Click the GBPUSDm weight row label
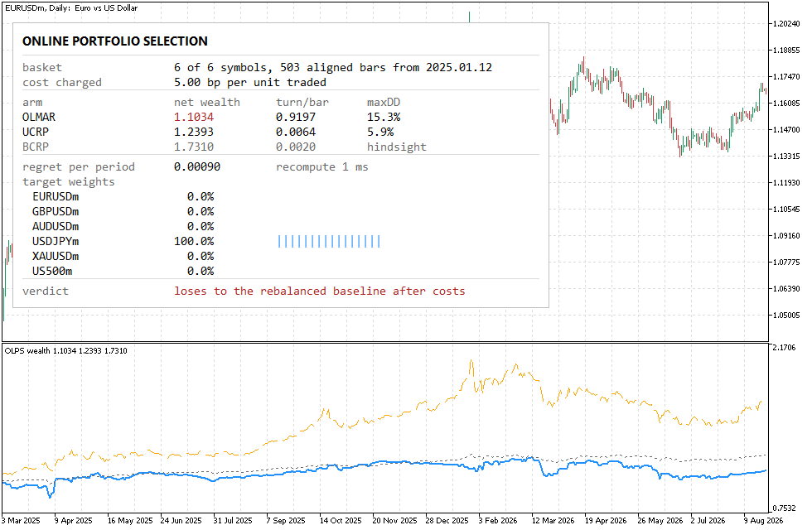812x530 pixels. click(56, 212)
